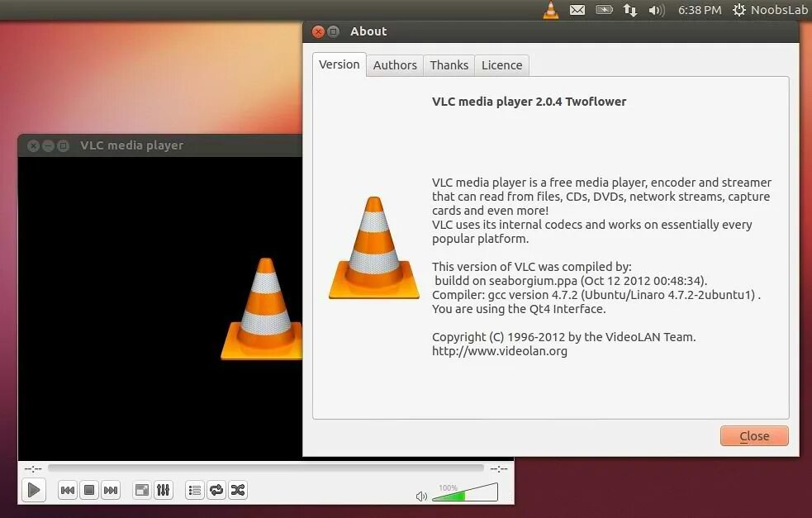Click the VLC cone in the video area

[262, 309]
